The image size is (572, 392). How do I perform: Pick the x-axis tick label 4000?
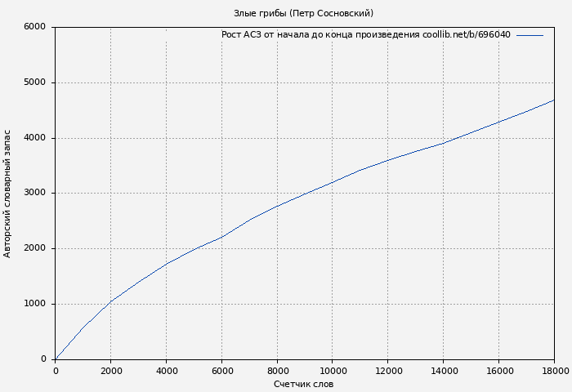point(167,371)
